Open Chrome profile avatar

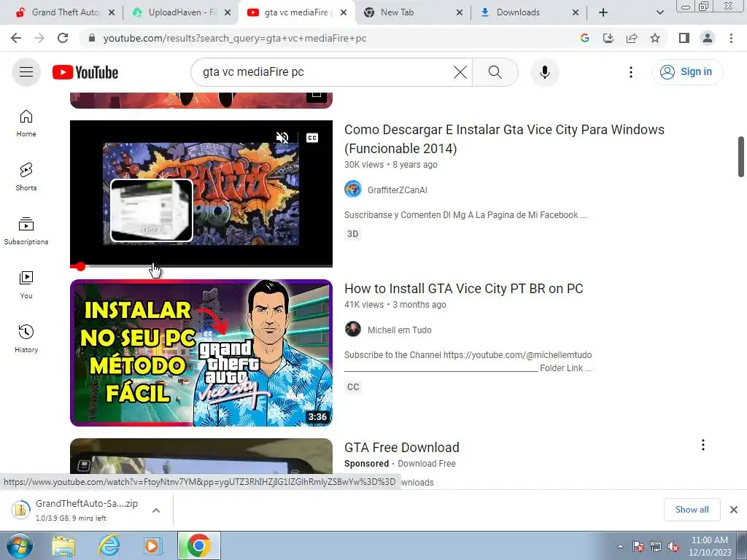(708, 38)
